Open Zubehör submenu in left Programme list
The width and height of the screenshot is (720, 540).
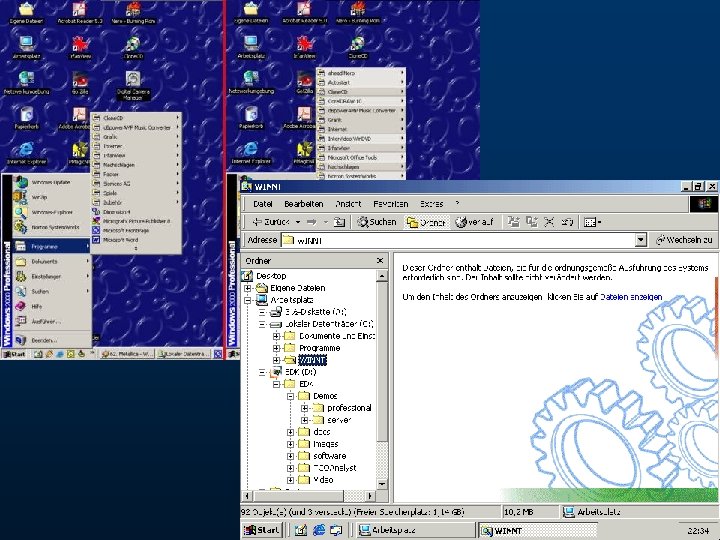click(136, 202)
